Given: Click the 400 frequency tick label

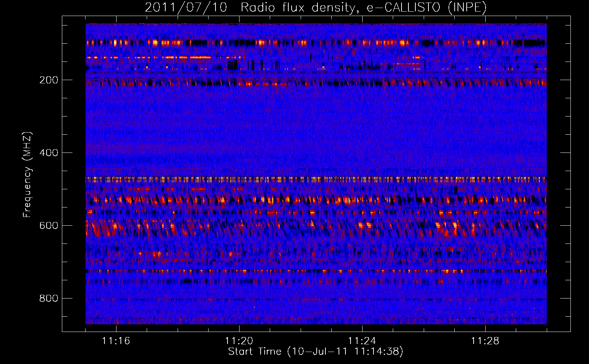Looking at the screenshot, I should 49,153.
